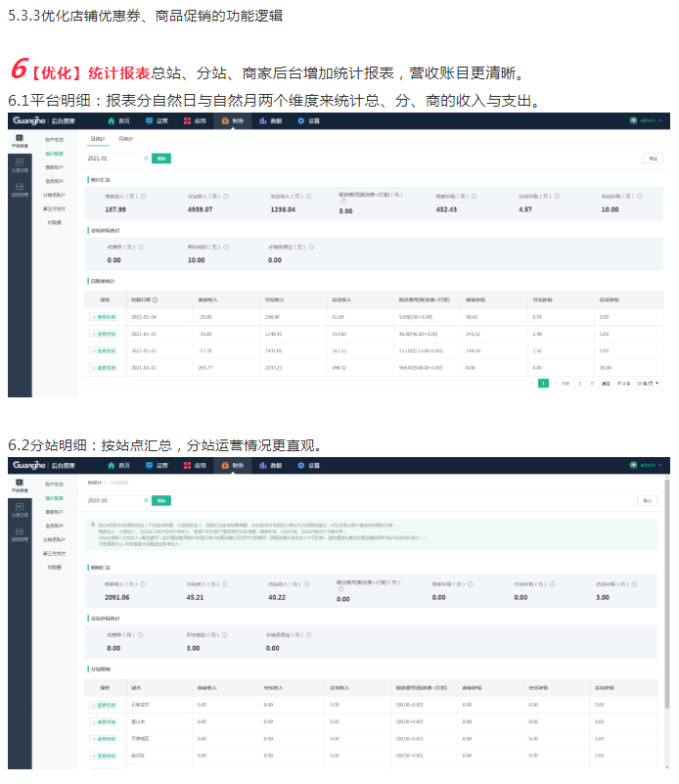This screenshot has height=784, width=679.
Task: Click the 财务 nav icon in the 2020-10 sub-station report
Action: click(x=226, y=466)
